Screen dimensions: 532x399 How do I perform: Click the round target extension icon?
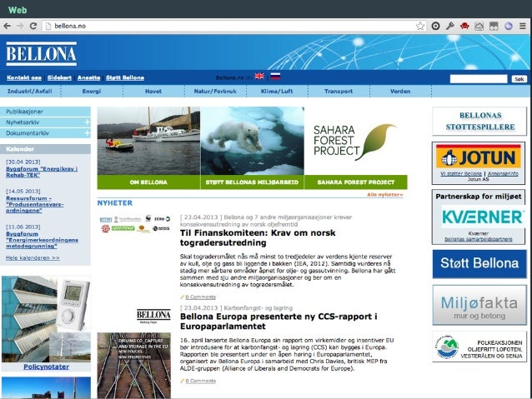pyautogui.click(x=435, y=26)
